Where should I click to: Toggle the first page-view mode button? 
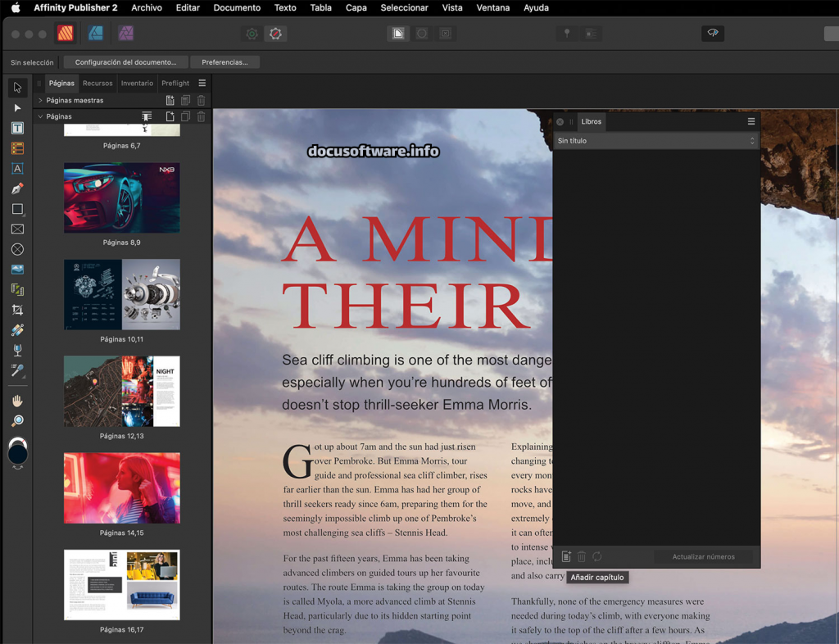[398, 34]
